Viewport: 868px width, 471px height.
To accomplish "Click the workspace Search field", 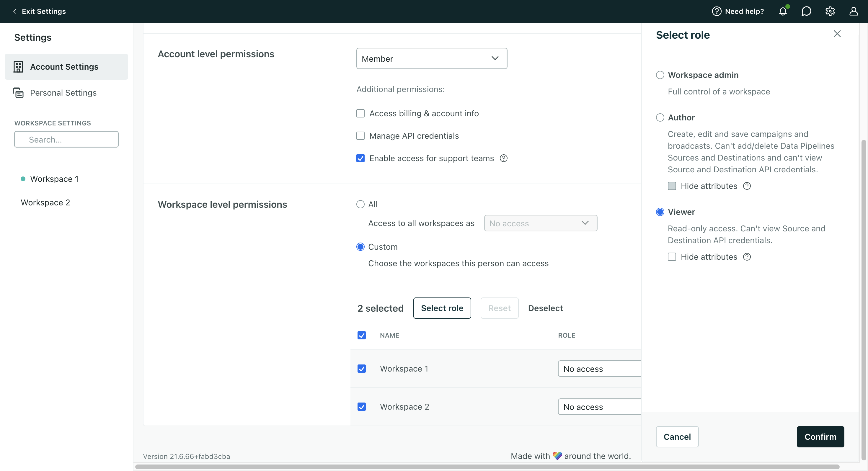I will click(x=66, y=139).
